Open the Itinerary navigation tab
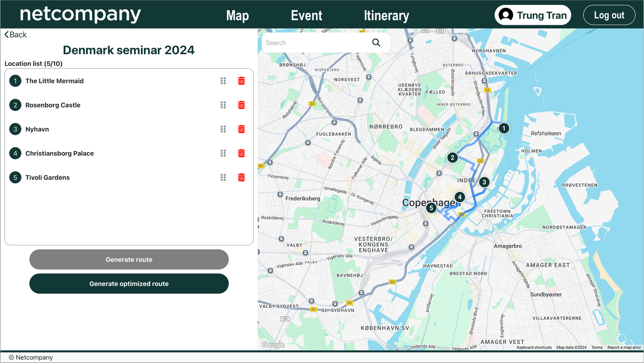The width and height of the screenshot is (644, 363). 386,15
